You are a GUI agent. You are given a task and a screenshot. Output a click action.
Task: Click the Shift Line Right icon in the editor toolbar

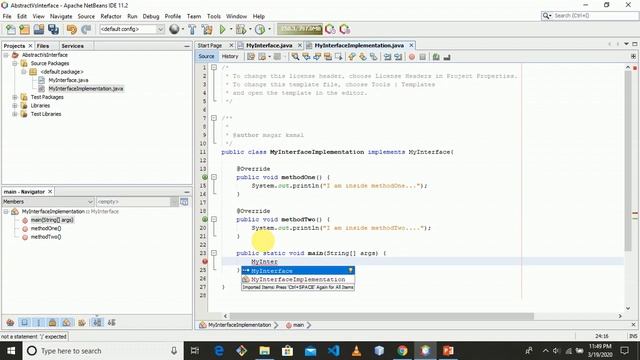coord(398,57)
